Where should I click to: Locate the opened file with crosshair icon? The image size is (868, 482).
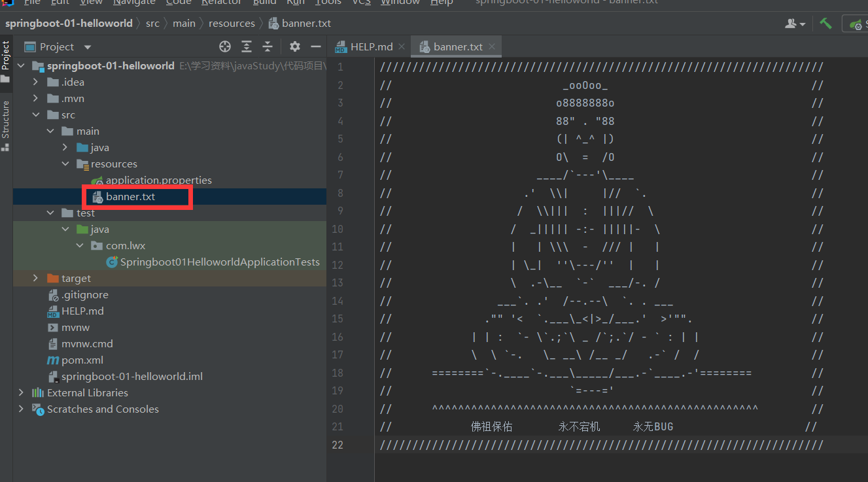(x=225, y=46)
